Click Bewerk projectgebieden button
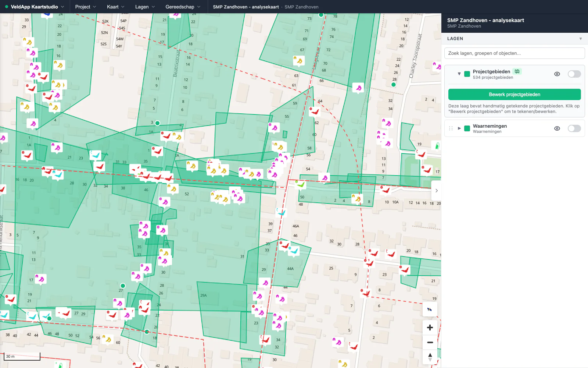 [x=514, y=95]
